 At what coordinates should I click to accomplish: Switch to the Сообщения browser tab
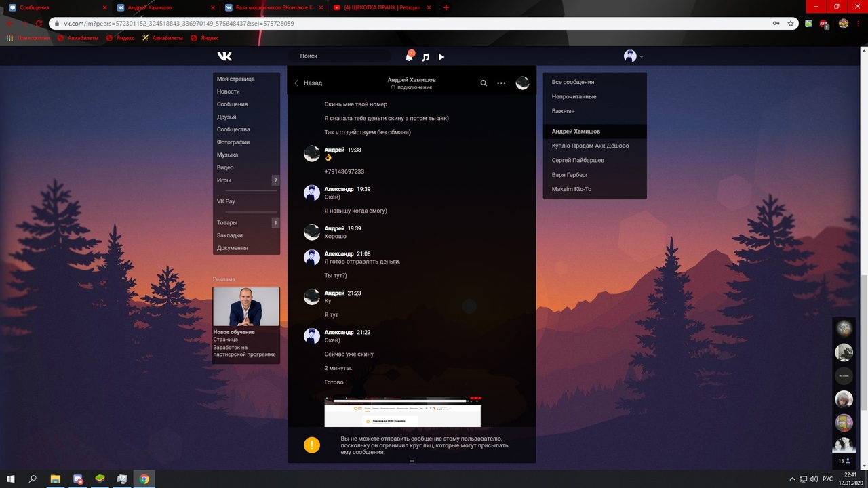coord(53,7)
